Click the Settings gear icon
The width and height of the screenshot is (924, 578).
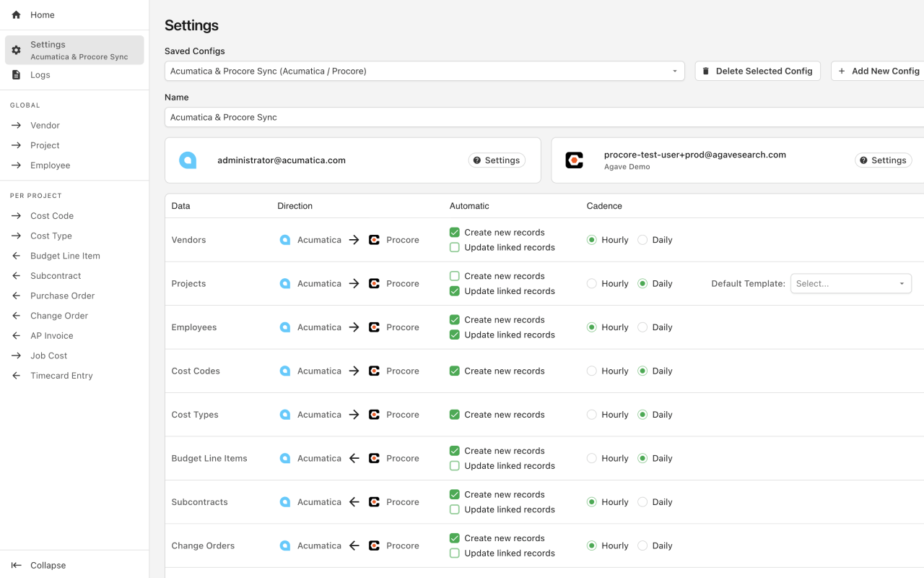(16, 50)
